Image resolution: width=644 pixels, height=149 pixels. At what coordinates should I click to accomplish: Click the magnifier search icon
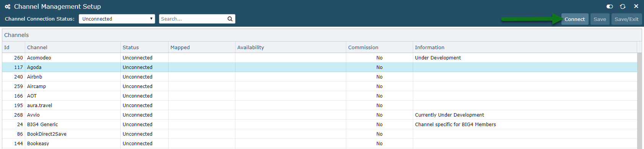pos(230,19)
